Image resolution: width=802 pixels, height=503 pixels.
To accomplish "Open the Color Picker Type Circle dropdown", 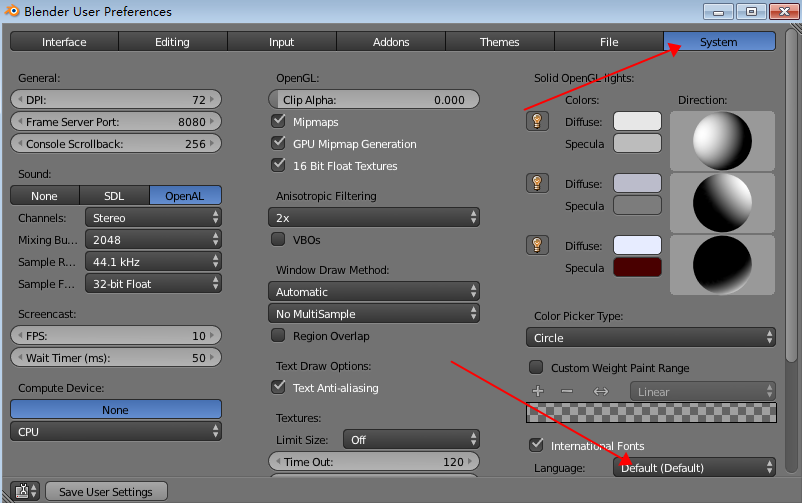I will coord(654,338).
